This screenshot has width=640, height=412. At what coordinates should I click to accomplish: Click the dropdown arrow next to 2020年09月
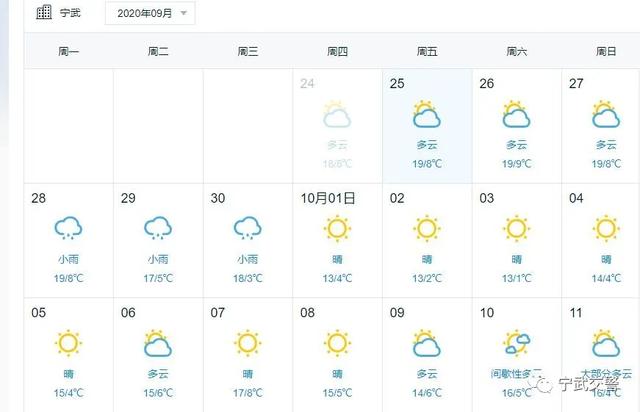183,14
